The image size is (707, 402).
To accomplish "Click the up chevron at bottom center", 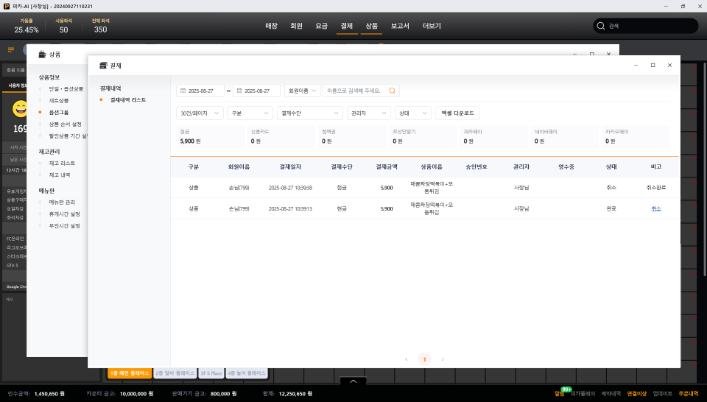I will pos(353,381).
